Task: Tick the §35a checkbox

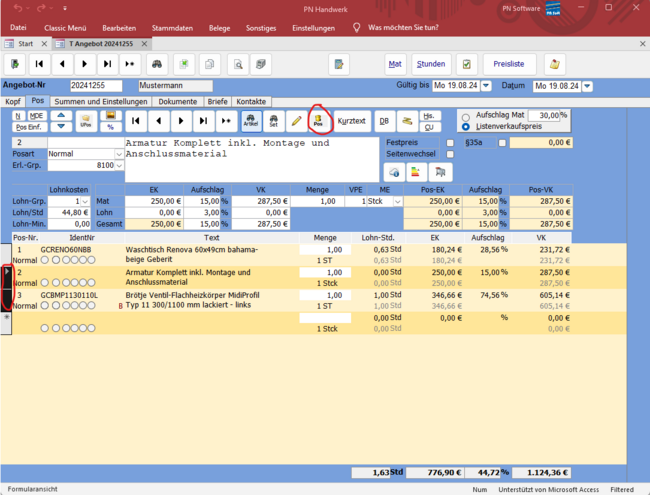Action: point(502,143)
